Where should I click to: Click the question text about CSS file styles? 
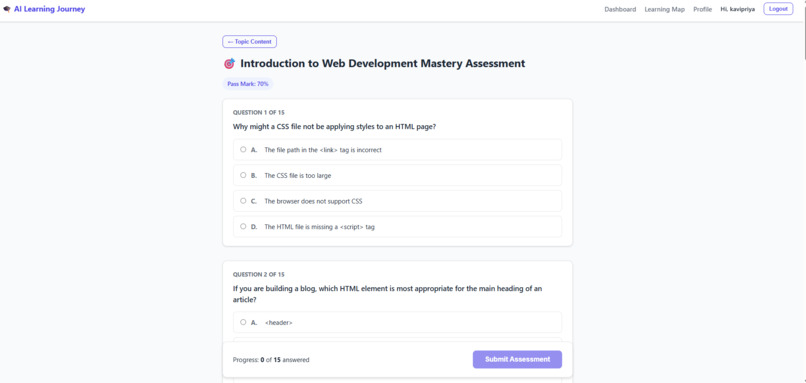coord(335,126)
